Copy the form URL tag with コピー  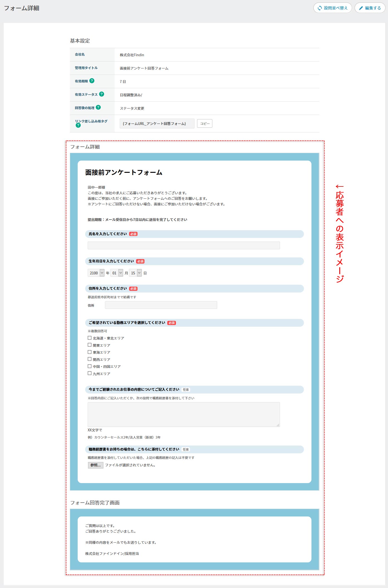click(x=205, y=124)
